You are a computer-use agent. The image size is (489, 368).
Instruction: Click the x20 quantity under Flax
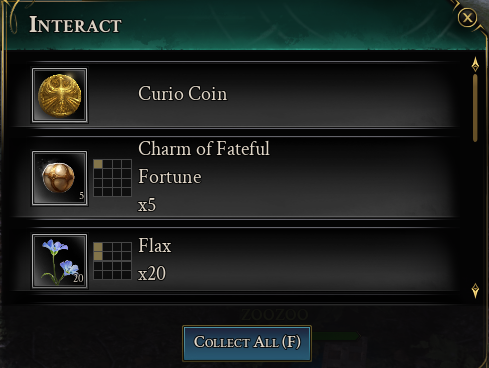click(x=152, y=274)
